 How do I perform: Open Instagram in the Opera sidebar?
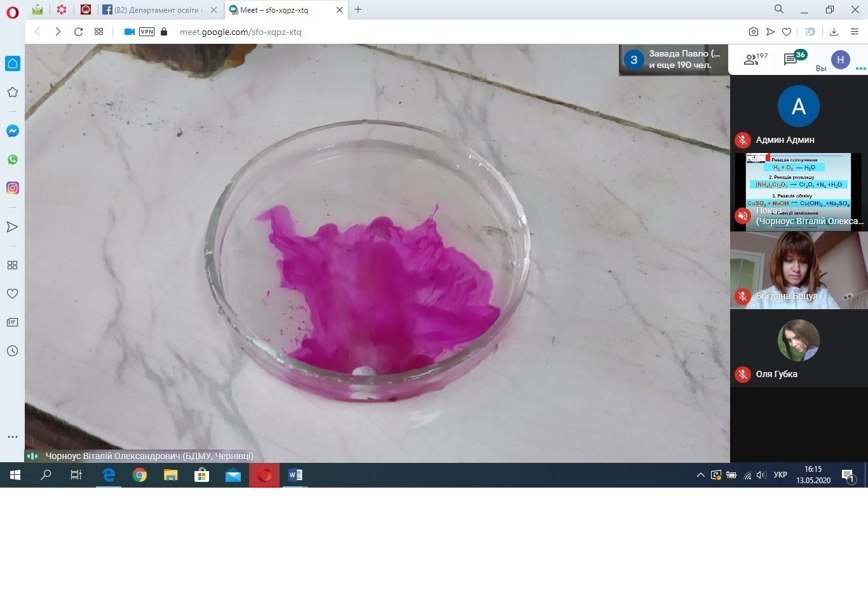pos(12,188)
